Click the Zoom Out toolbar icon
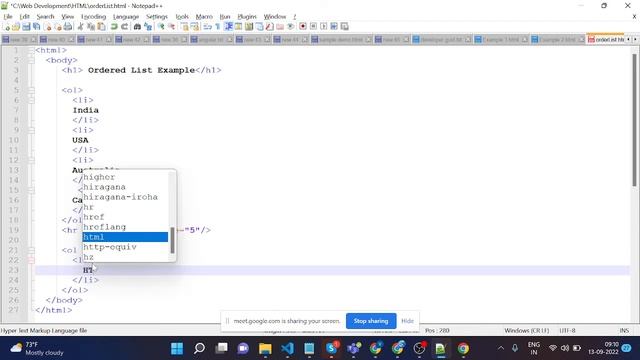 (x=171, y=27)
